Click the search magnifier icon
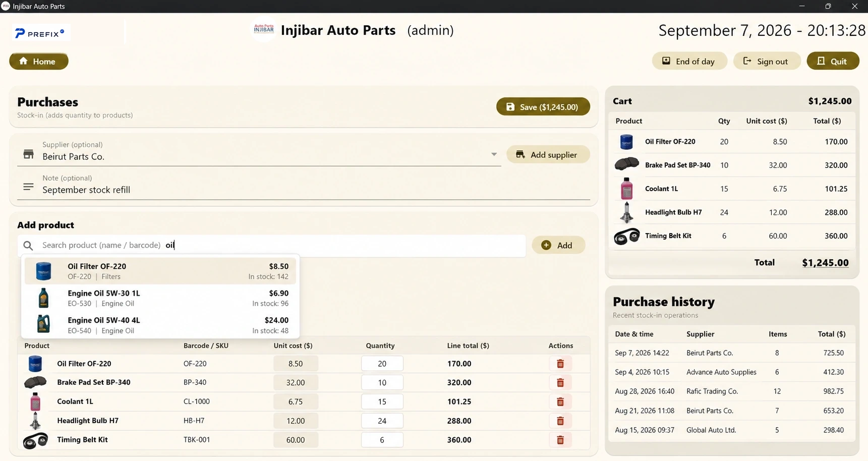This screenshot has width=868, height=461. pos(28,246)
